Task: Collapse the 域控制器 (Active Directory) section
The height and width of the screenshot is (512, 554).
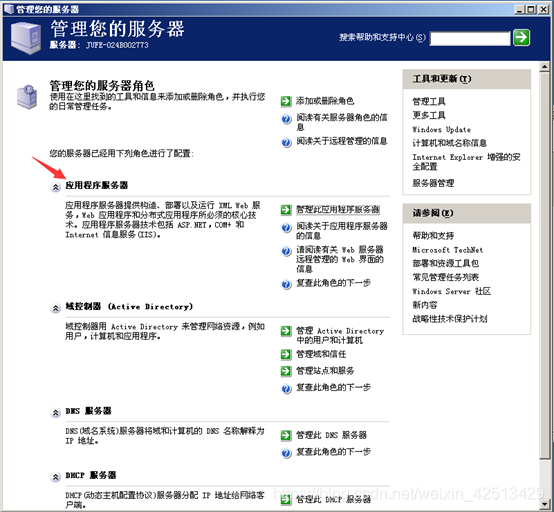Action: coord(55,308)
